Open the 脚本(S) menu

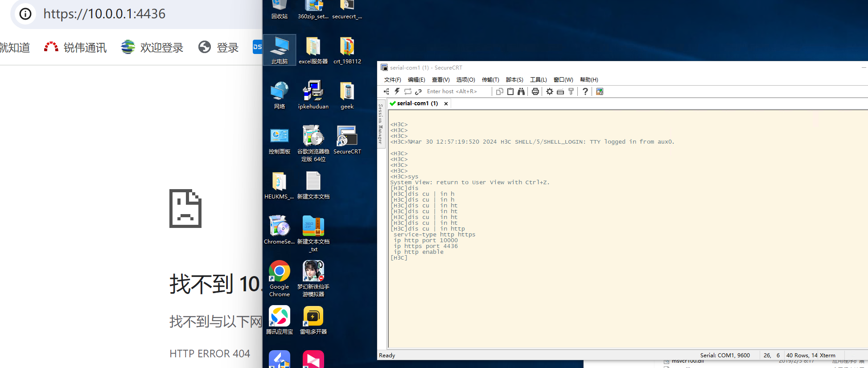pyautogui.click(x=514, y=80)
